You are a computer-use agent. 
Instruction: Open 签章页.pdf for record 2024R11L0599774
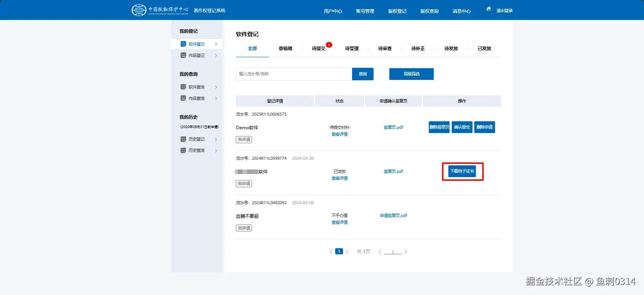(x=393, y=171)
